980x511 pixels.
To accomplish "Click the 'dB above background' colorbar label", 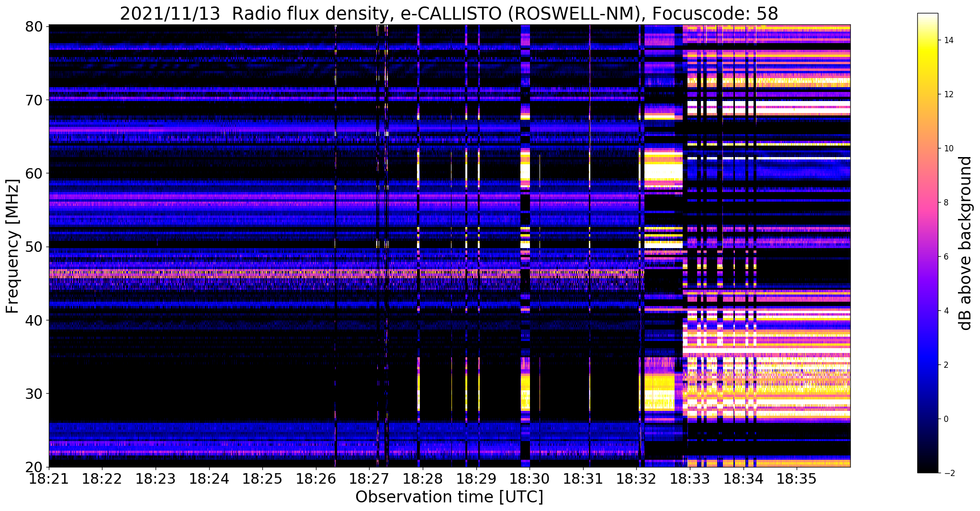I will (966, 243).
